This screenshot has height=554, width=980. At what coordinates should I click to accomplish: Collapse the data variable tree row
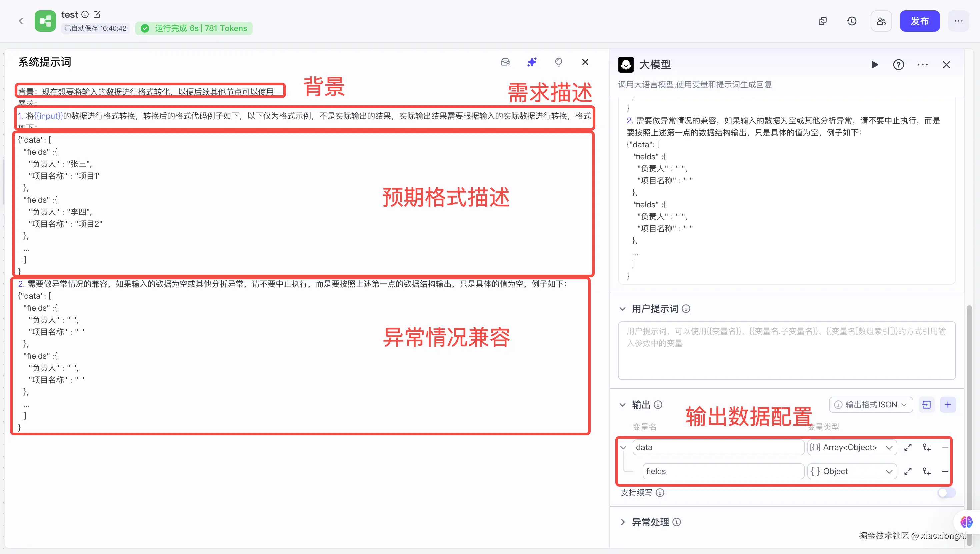(624, 447)
